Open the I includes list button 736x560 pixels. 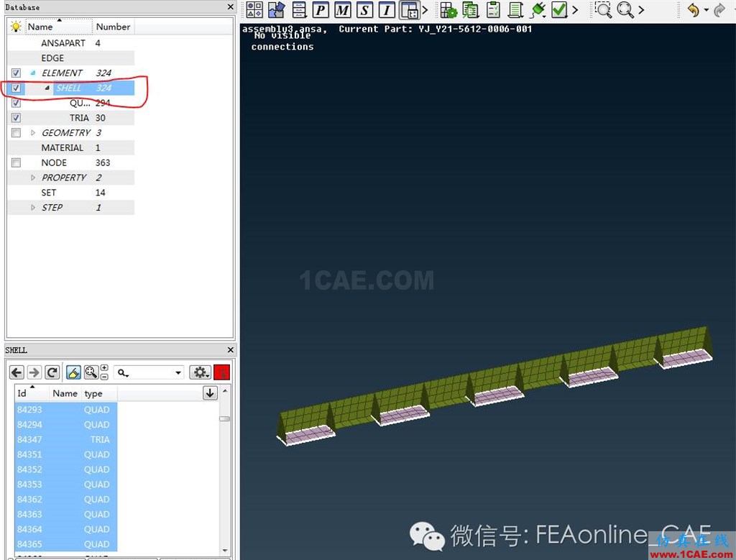click(387, 10)
